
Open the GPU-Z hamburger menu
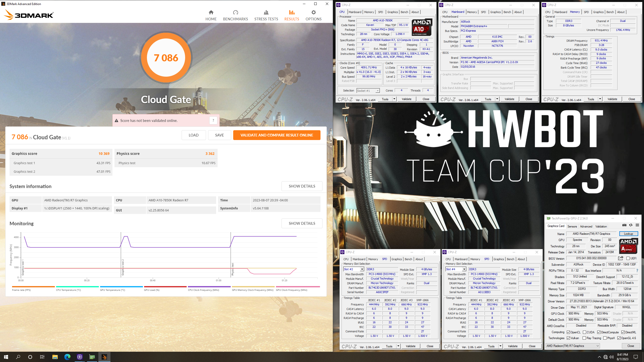[637, 225]
